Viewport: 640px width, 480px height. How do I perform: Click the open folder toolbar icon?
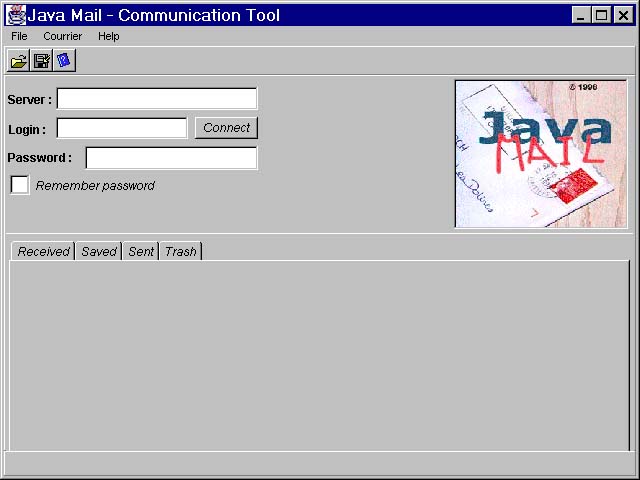pos(19,62)
